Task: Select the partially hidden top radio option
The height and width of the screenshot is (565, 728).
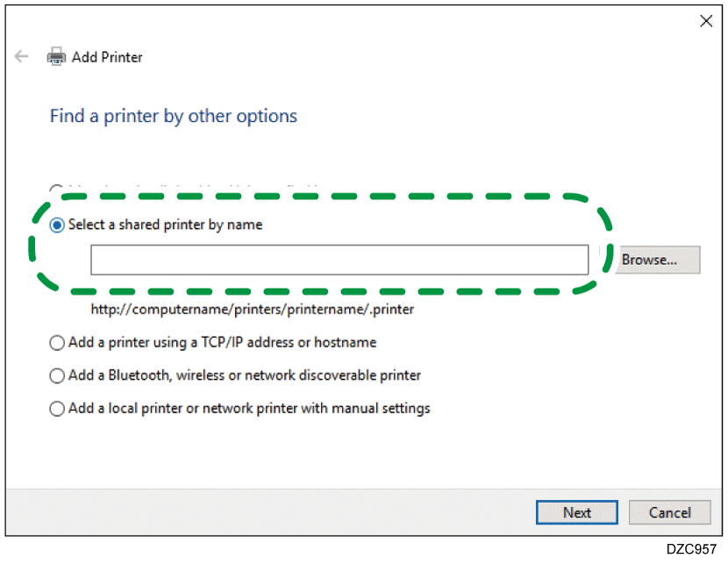Action: [x=56, y=189]
